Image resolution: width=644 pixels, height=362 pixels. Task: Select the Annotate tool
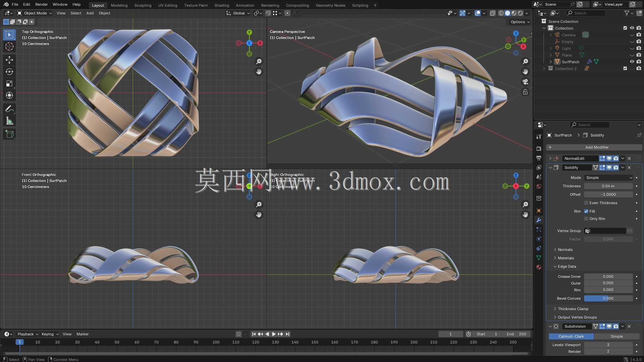9,109
